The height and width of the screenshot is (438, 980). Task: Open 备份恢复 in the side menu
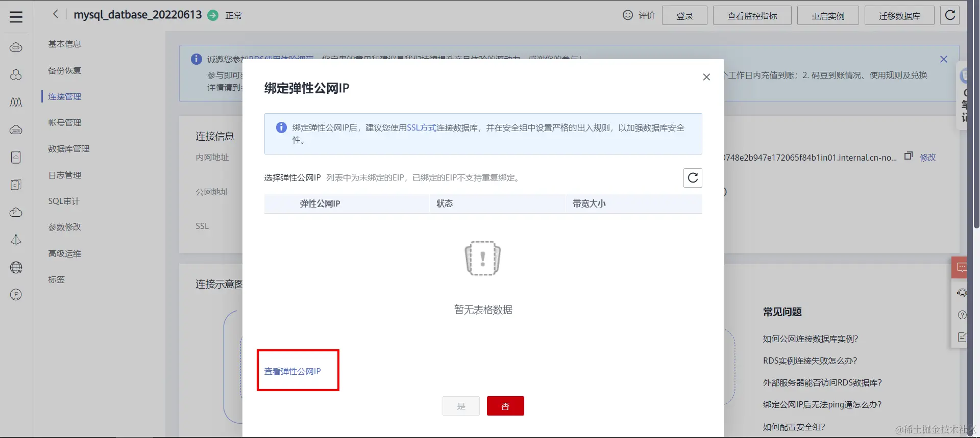[65, 70]
